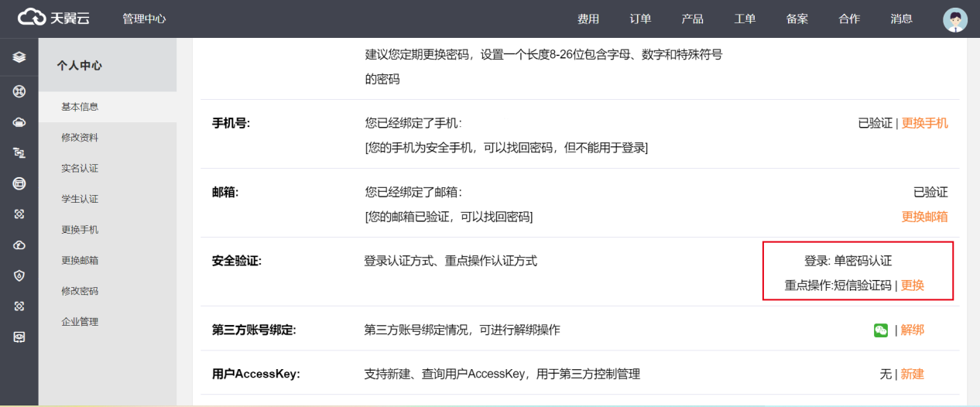Open the monitor icon at bottom of left rail
The image size is (980, 407).
point(19,337)
